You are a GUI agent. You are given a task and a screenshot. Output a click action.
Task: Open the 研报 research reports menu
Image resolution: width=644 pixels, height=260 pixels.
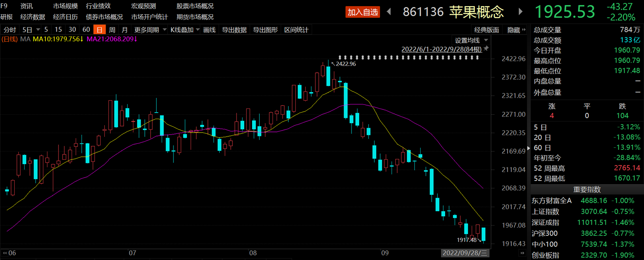pos(7,17)
